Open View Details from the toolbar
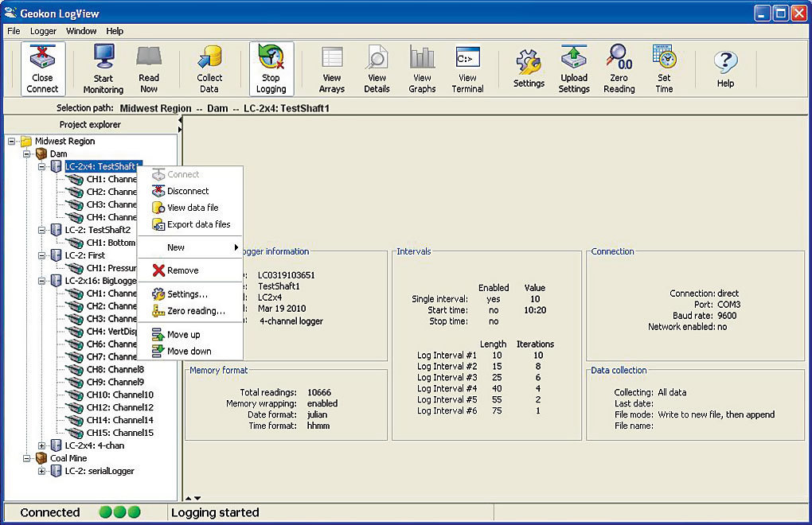 click(x=377, y=68)
